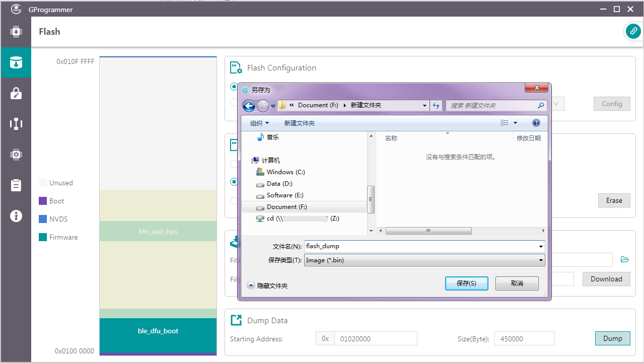
Task: Refresh the folder listing in save dialog
Action: [436, 106]
